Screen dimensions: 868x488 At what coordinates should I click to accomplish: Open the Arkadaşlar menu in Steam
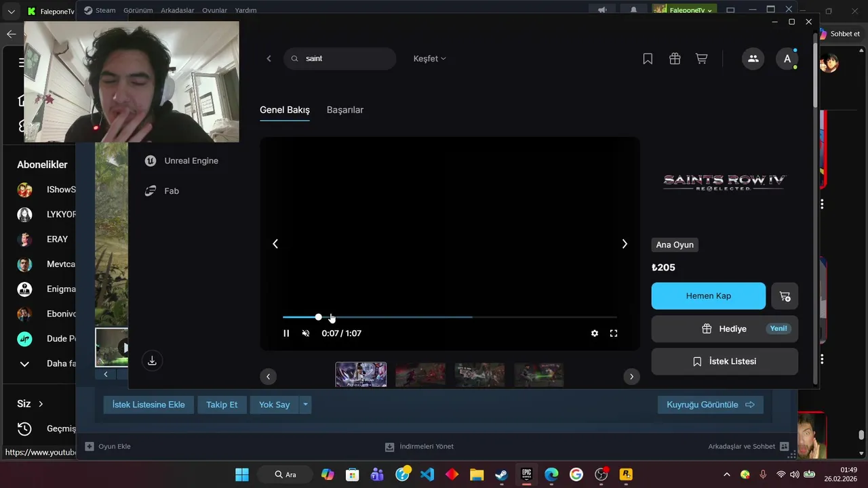click(177, 10)
